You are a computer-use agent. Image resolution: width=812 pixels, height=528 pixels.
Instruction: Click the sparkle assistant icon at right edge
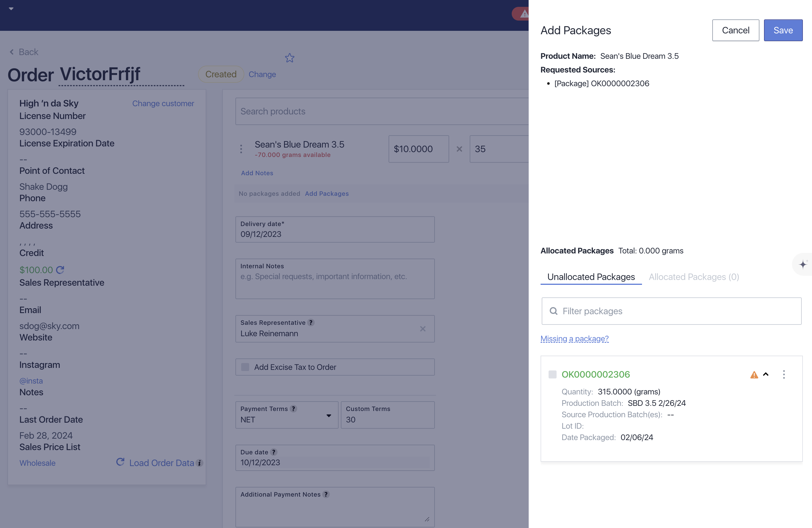coord(803,264)
